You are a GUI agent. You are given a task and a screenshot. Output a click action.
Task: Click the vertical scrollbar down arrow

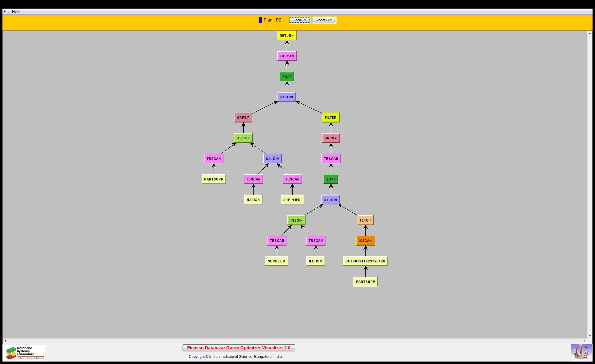(x=589, y=336)
